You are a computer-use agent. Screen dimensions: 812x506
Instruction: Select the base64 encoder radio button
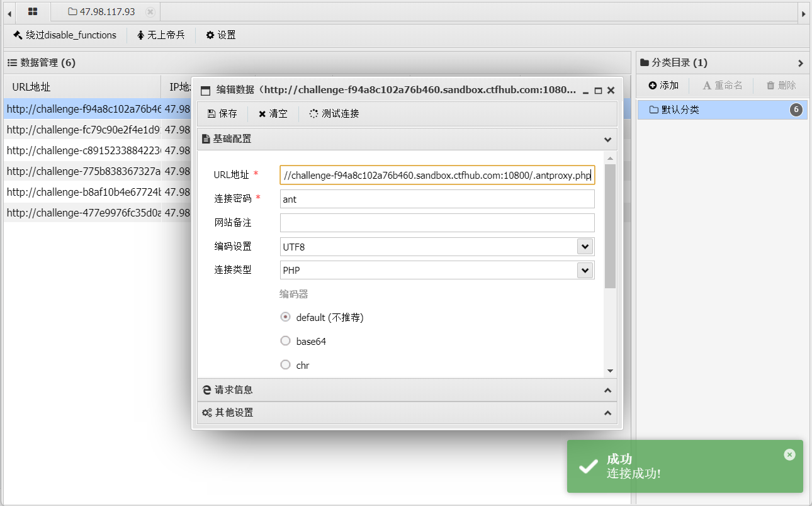point(285,340)
